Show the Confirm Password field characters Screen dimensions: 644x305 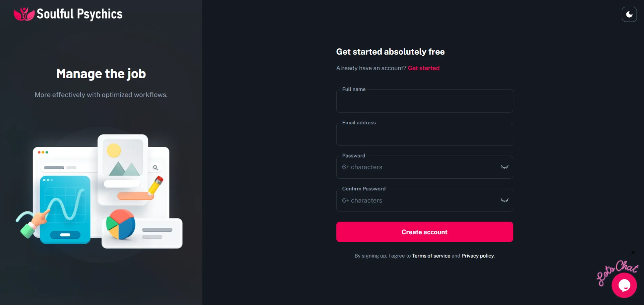coord(504,200)
